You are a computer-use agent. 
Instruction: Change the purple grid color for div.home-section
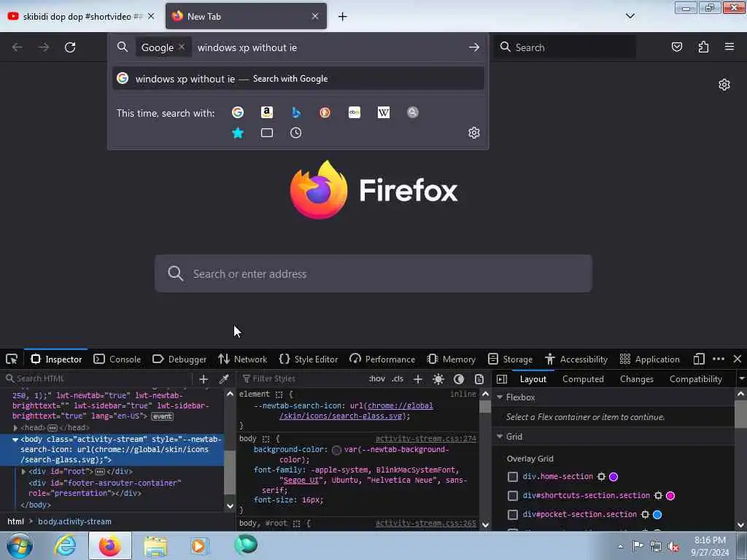coord(614,477)
